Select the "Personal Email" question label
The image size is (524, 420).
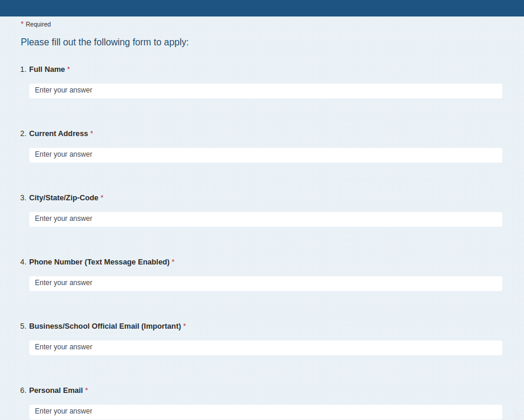click(x=56, y=391)
